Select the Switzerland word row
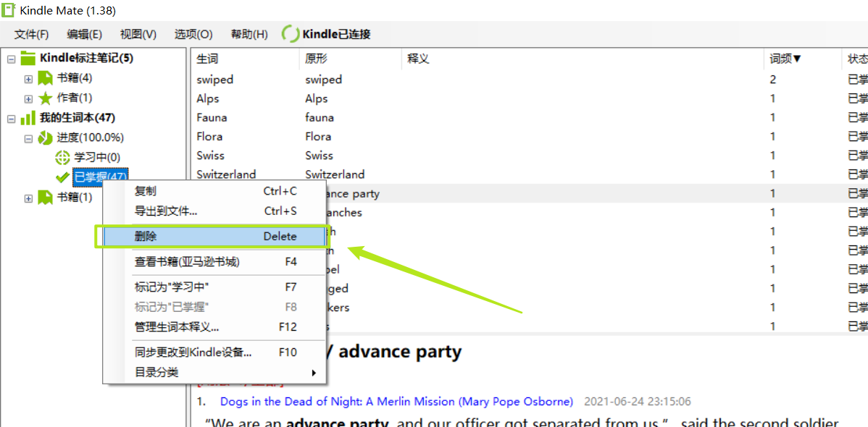The width and height of the screenshot is (868, 427). click(x=529, y=174)
